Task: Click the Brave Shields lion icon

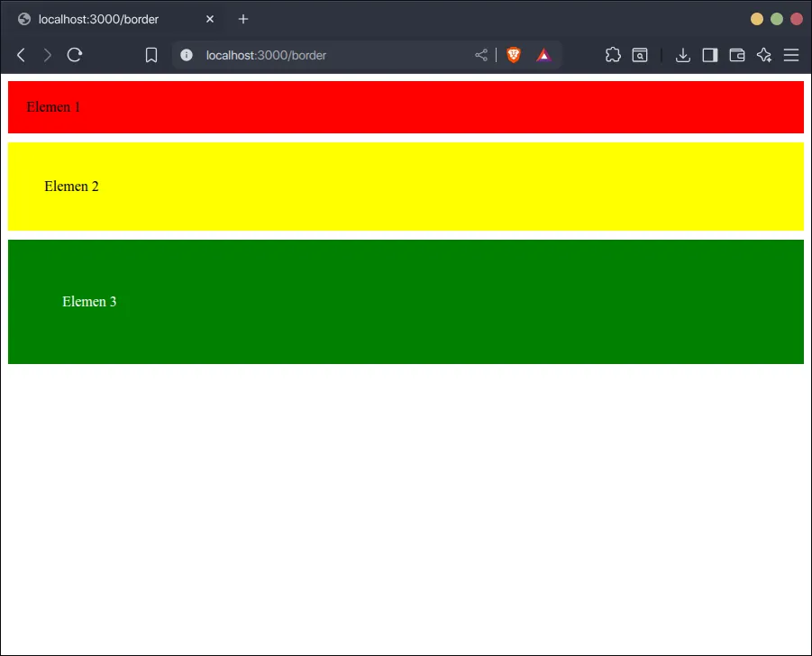Action: 514,55
